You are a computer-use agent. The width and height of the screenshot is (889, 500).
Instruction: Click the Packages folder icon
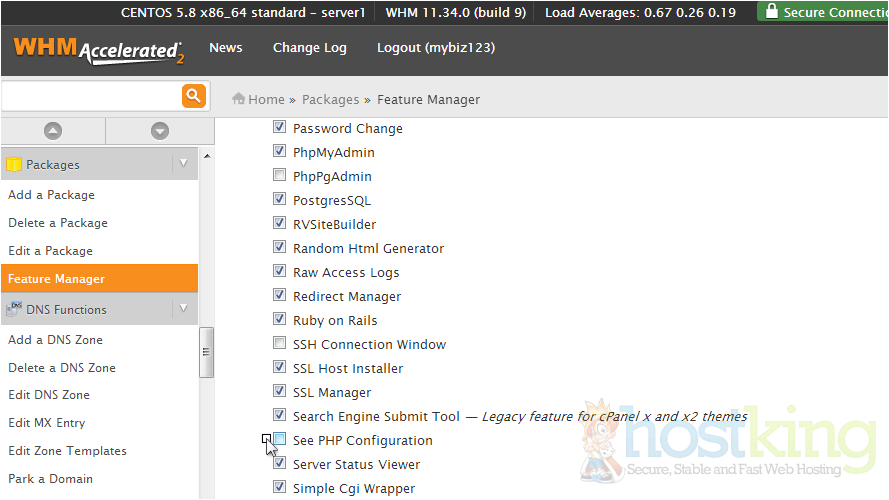tap(14, 165)
